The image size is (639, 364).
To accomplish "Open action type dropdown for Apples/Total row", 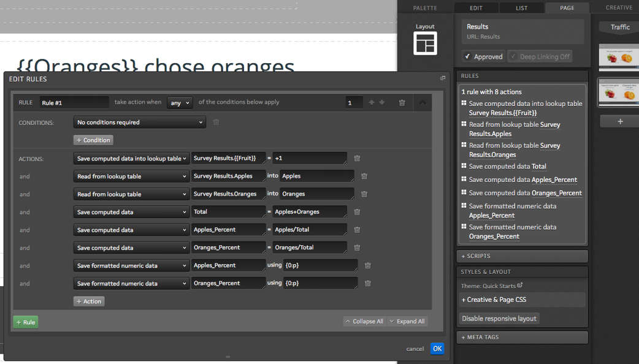I will pyautogui.click(x=131, y=230).
